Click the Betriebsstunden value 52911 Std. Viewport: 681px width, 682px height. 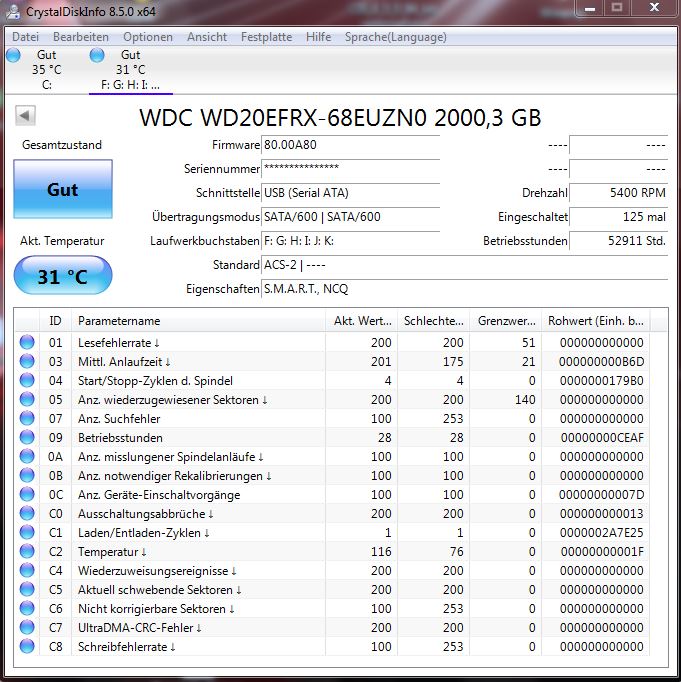click(x=618, y=241)
